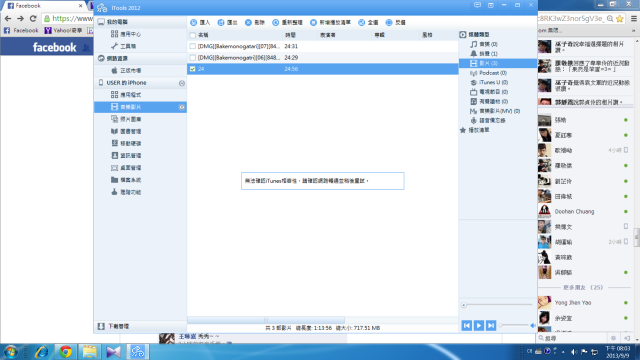Check the Bakemonogatari [06] video row checkbox
Image resolution: width=640 pixels, height=360 pixels.
[193, 58]
